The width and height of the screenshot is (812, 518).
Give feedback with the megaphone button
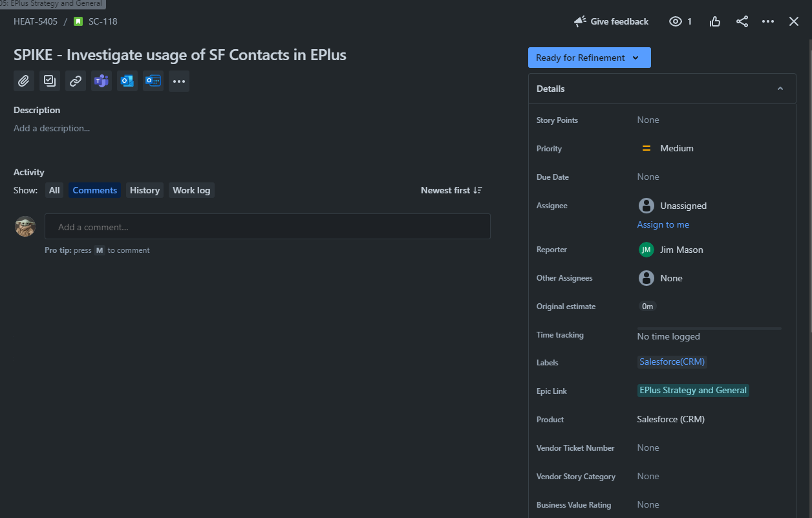coord(611,21)
